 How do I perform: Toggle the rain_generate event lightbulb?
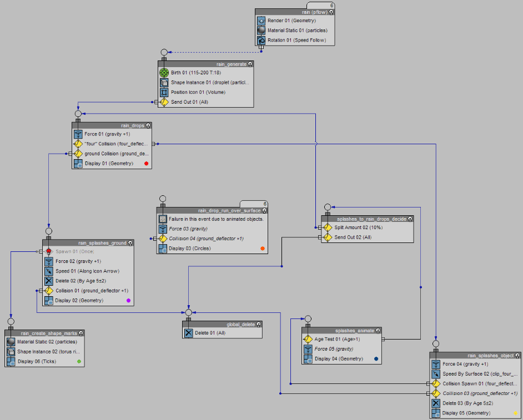tap(250, 64)
